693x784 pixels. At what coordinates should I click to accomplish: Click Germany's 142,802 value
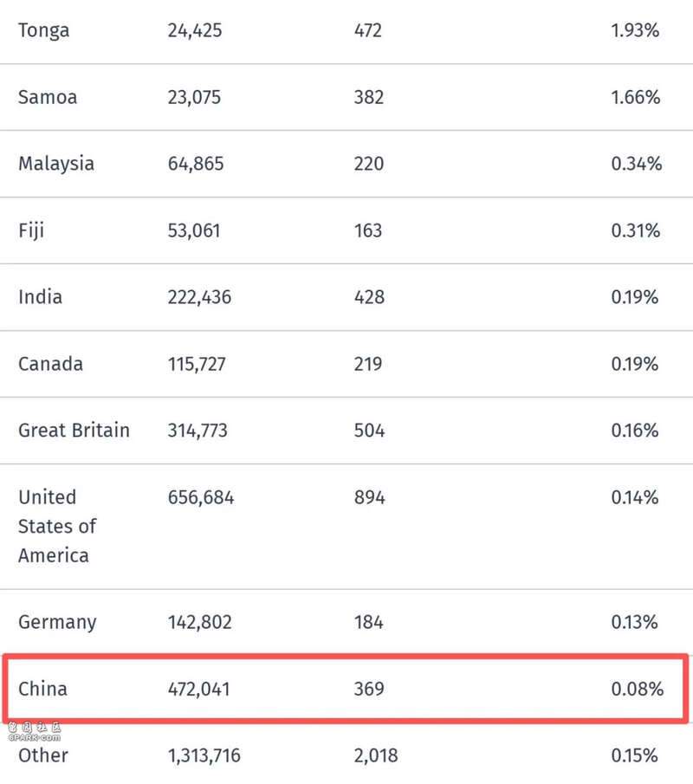pos(199,623)
